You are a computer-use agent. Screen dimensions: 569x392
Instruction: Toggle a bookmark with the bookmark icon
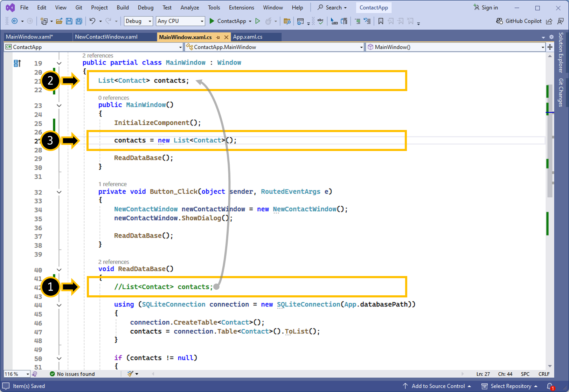click(381, 21)
